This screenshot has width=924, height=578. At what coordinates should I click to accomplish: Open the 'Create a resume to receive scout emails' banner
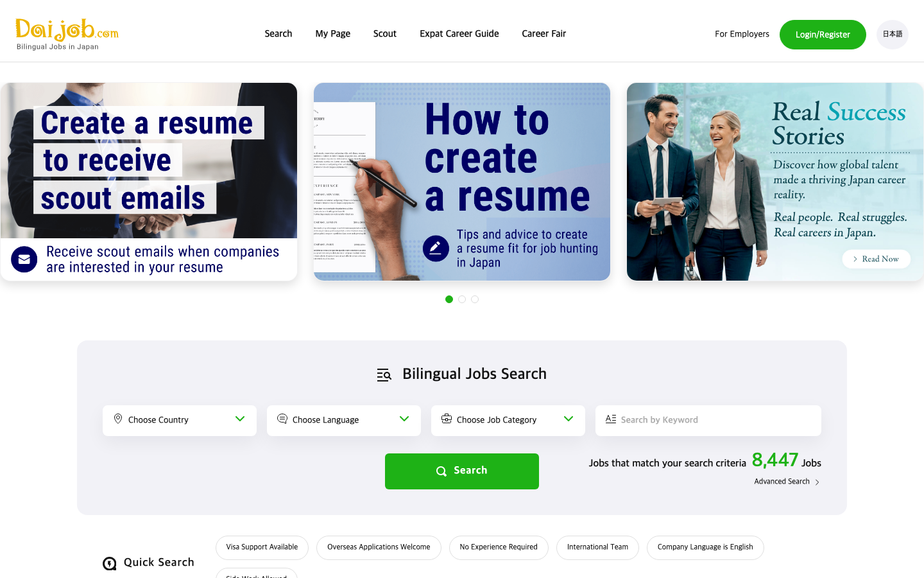(x=149, y=182)
